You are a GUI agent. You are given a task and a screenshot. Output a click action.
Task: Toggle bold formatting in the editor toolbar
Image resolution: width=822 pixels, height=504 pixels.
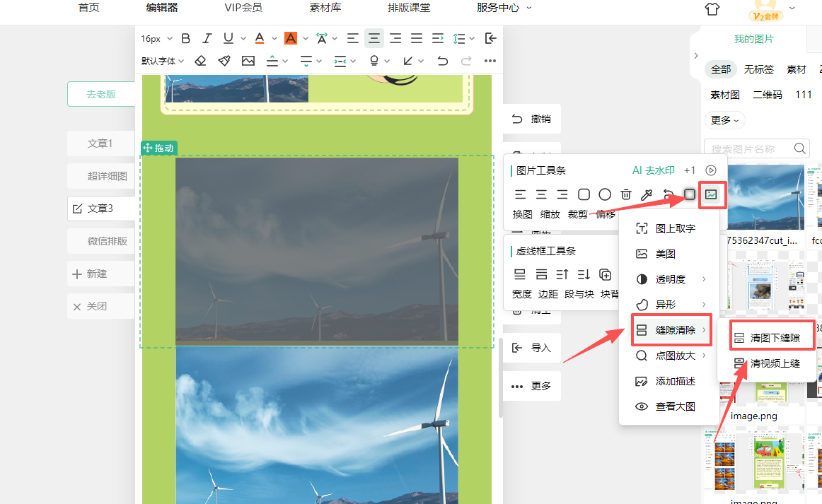[x=185, y=38]
